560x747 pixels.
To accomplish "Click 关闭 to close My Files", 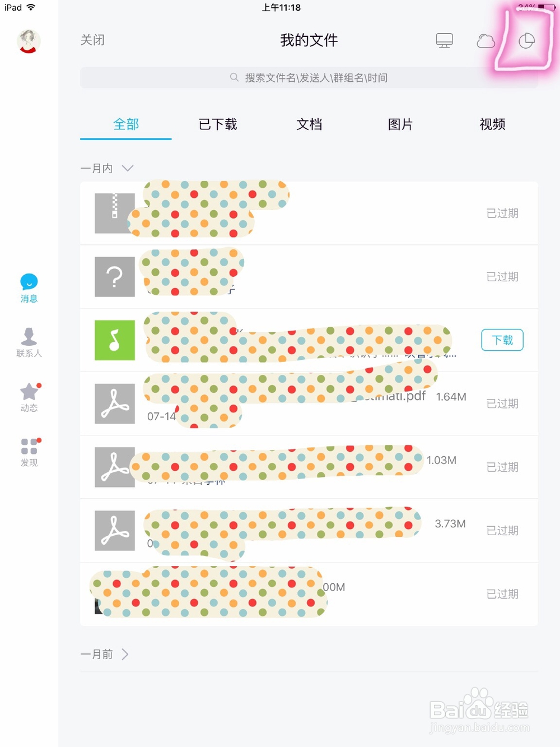I will click(92, 40).
